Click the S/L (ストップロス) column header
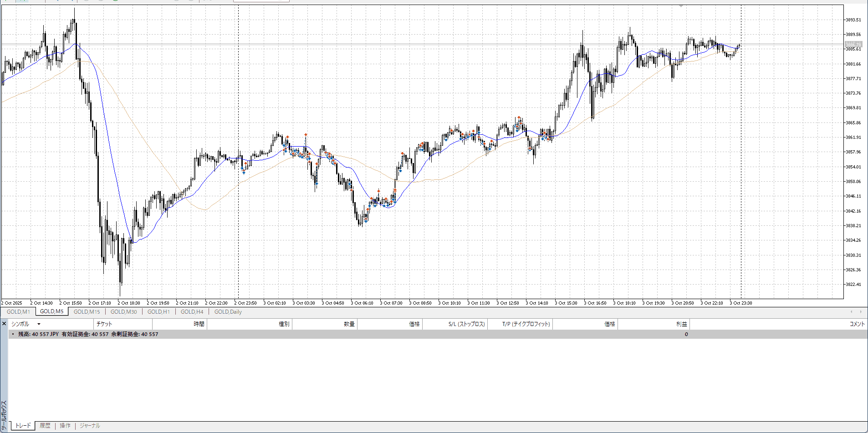The image size is (868, 433). tap(466, 324)
